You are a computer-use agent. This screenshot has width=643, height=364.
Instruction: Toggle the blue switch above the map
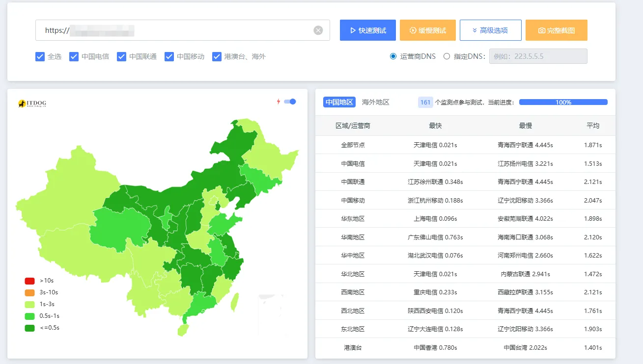point(290,102)
